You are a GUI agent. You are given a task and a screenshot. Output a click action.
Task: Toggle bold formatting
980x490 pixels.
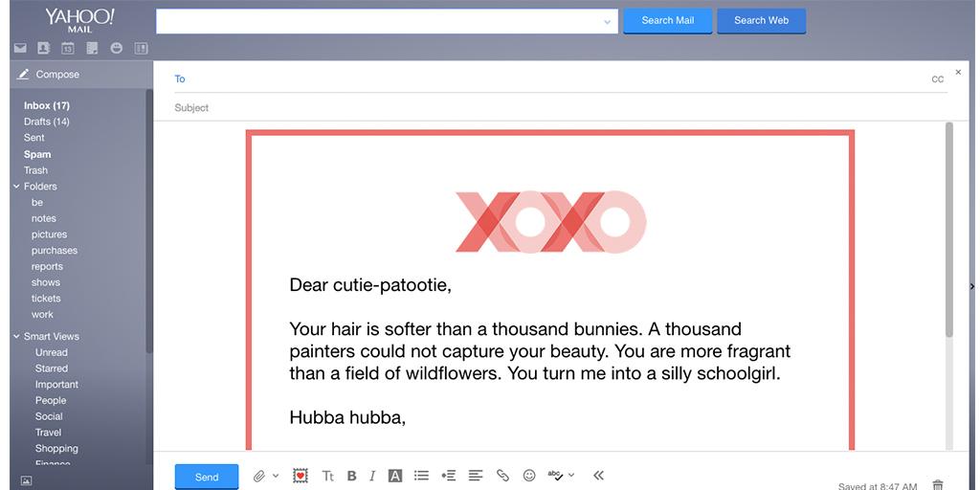[351, 477]
